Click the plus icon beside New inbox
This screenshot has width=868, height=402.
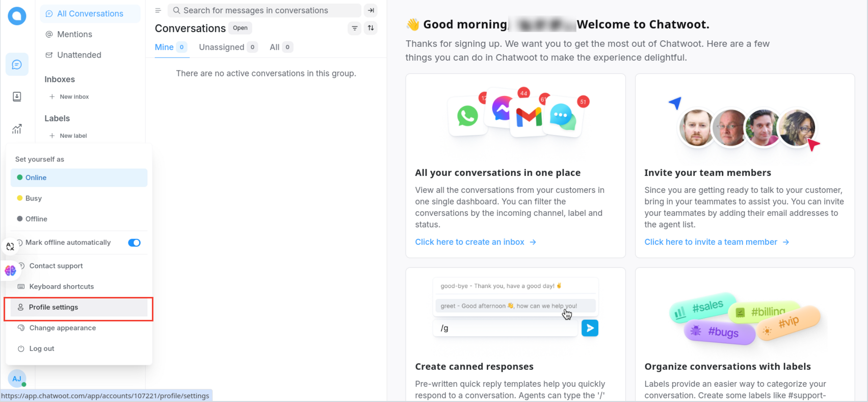pos(52,96)
